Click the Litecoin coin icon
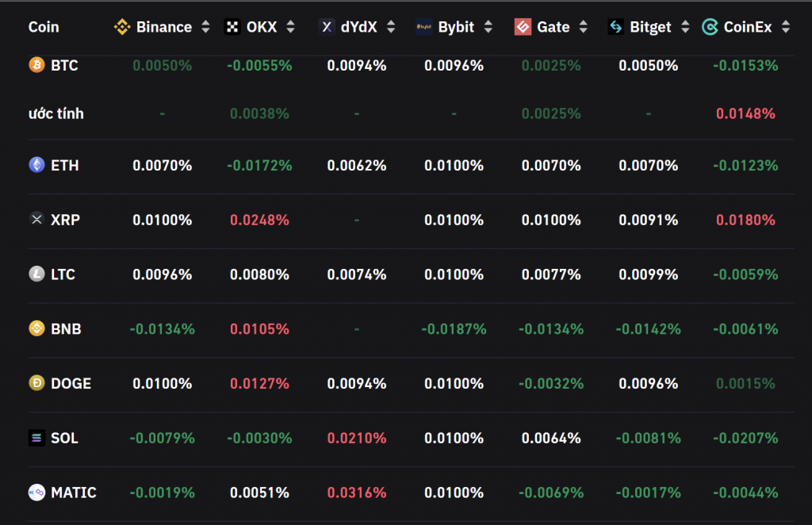 pos(36,274)
